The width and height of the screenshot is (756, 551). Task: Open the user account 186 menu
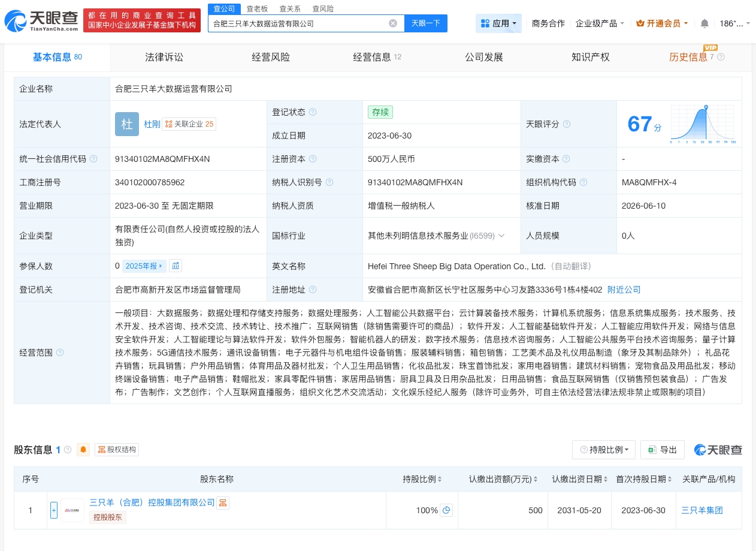[735, 23]
